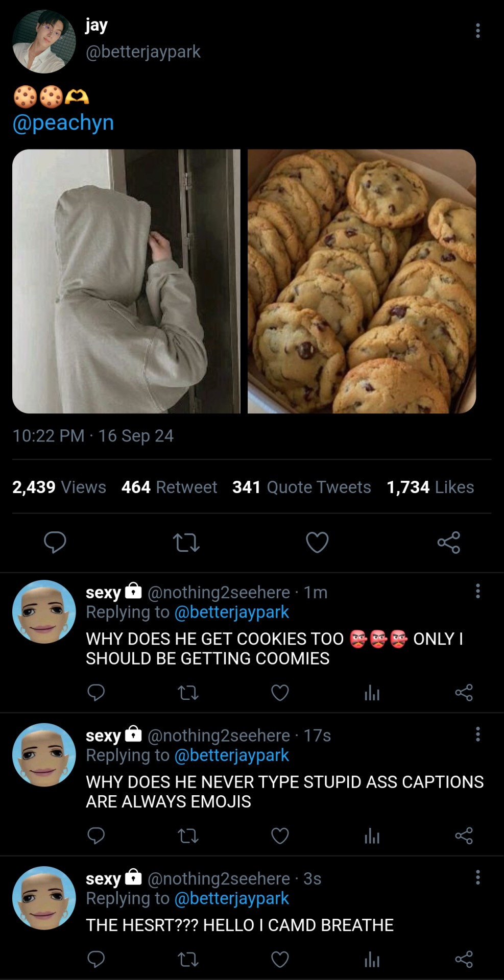Screen dimensions: 504x980
Task: Open jay's profile picture
Action: pos(44,42)
